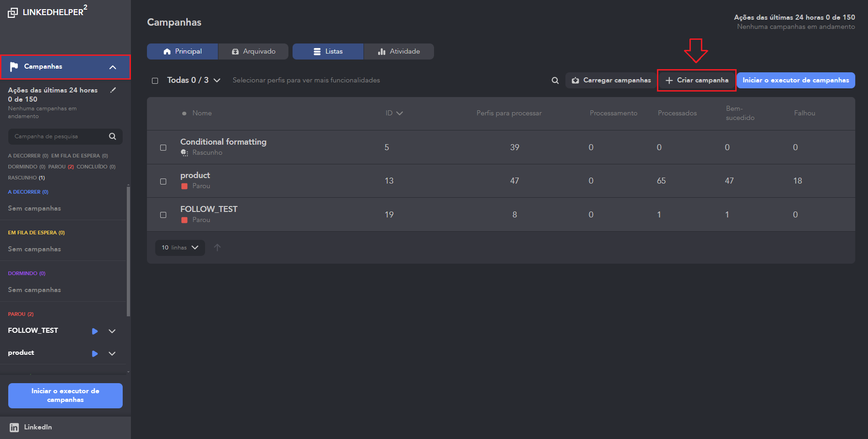The image size is (868, 439).
Task: Click the scroll-to-top arrow icon below the table
Action: [217, 248]
